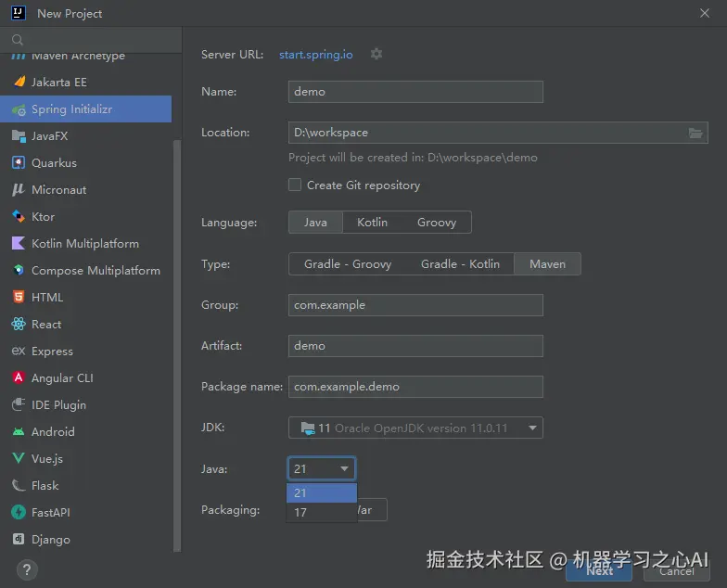This screenshot has height=588, width=727.
Task: Select War packaging option
Action: click(372, 510)
